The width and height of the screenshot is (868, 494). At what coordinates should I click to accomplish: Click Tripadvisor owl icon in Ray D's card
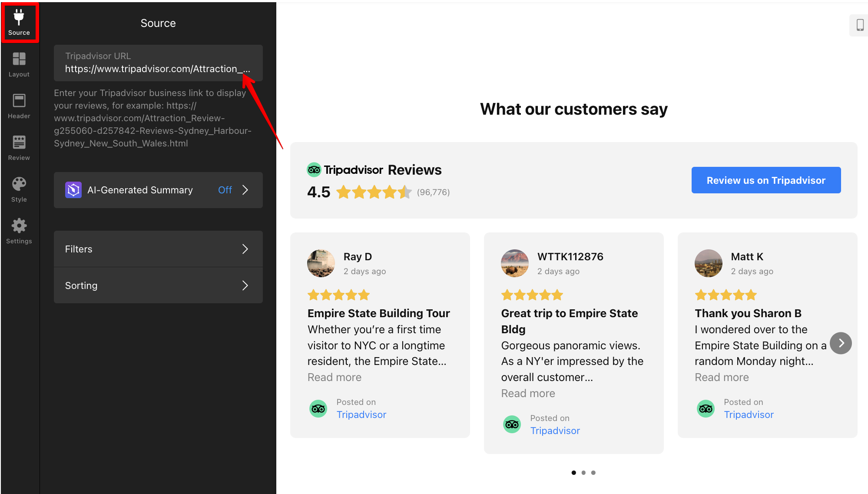318,409
